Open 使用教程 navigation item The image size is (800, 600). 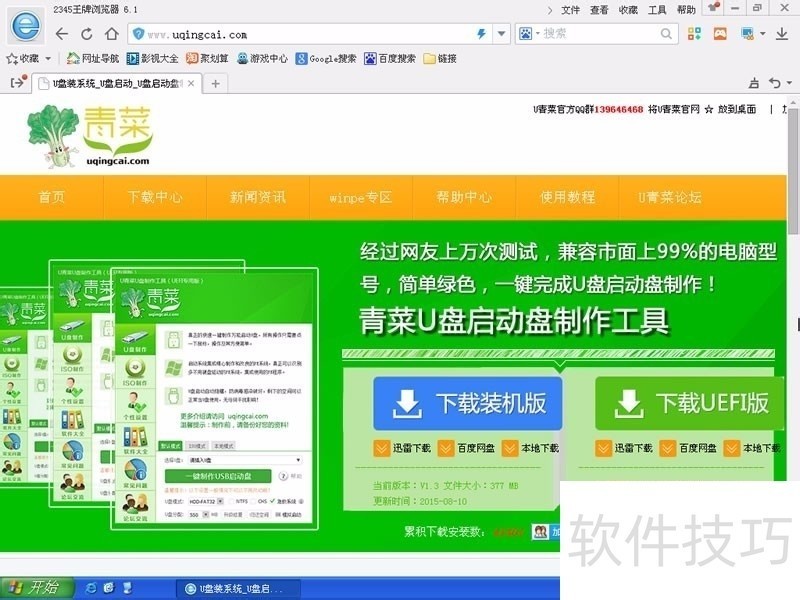tap(567, 197)
